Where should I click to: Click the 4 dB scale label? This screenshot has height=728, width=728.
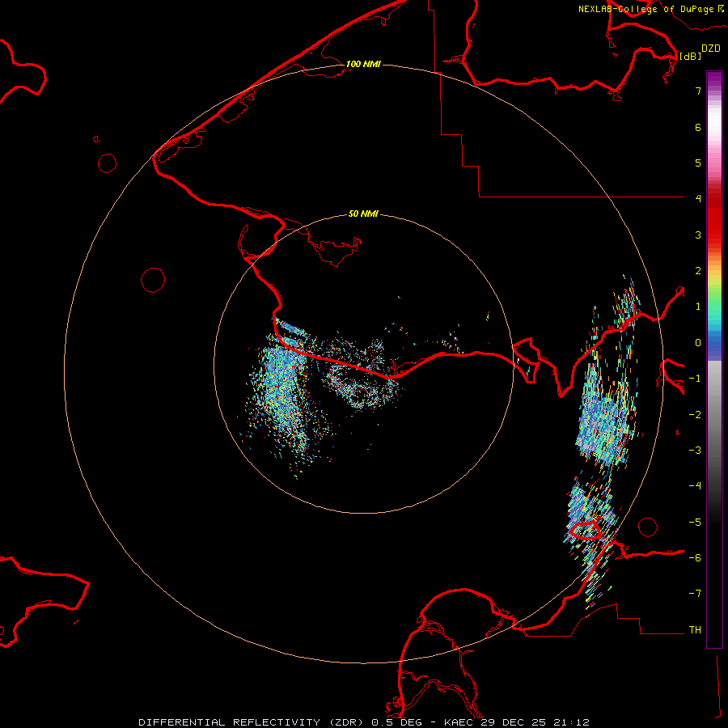[698, 199]
